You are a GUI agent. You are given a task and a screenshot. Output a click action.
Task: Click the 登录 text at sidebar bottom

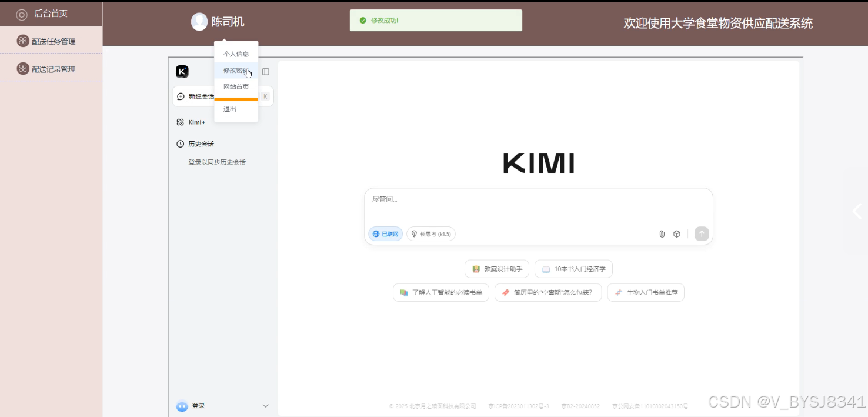tap(199, 406)
